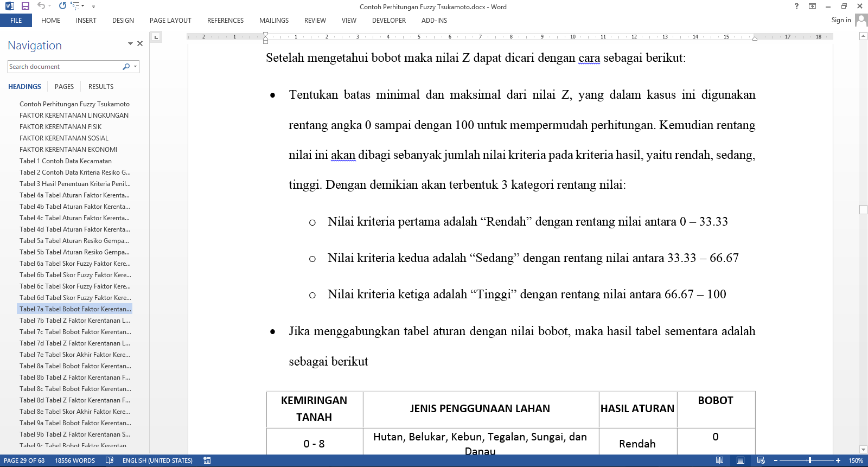Click the Save icon in quick access toolbar
This screenshot has width=868, height=467.
coord(25,6)
